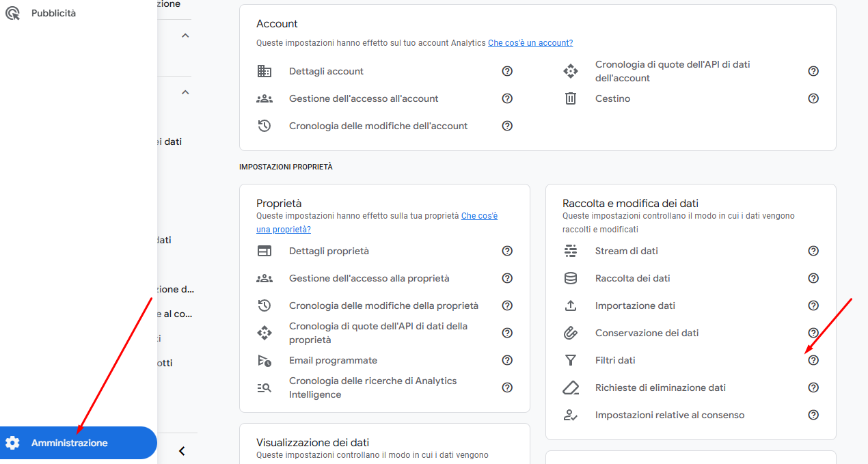The image size is (868, 464).
Task: Open Amministrazione in the navigation menu
Action: pyautogui.click(x=79, y=443)
